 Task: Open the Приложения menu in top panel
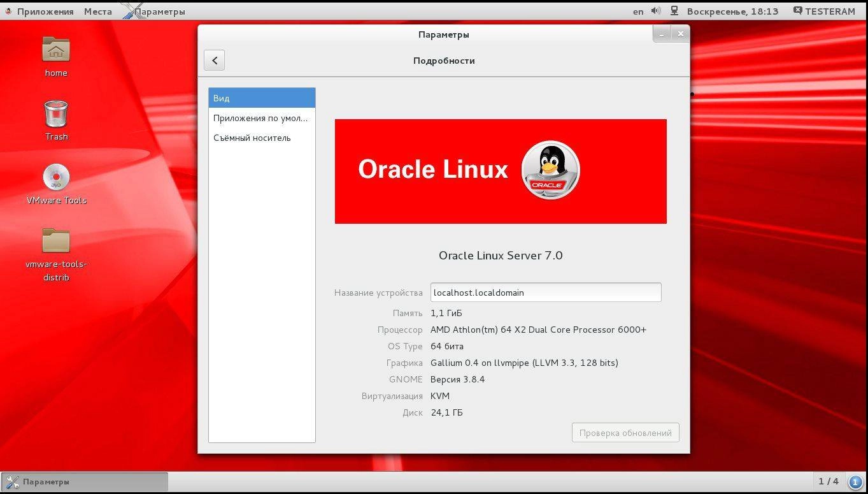45,11
